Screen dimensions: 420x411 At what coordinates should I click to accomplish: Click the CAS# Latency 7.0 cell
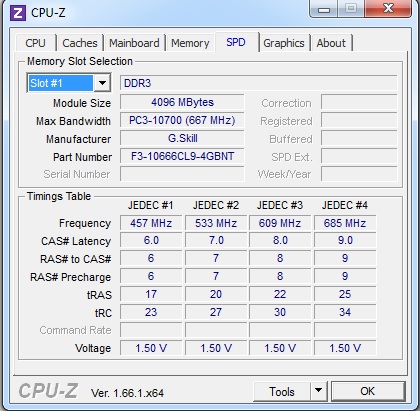(216, 240)
